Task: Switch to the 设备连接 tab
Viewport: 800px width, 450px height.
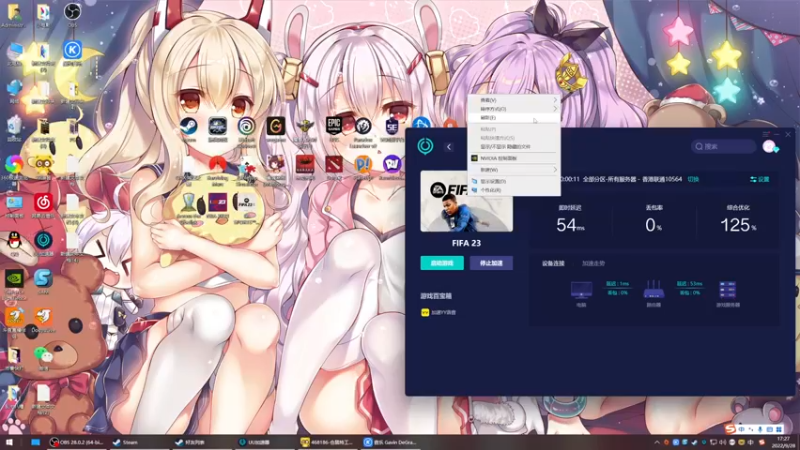Action: 553,263
